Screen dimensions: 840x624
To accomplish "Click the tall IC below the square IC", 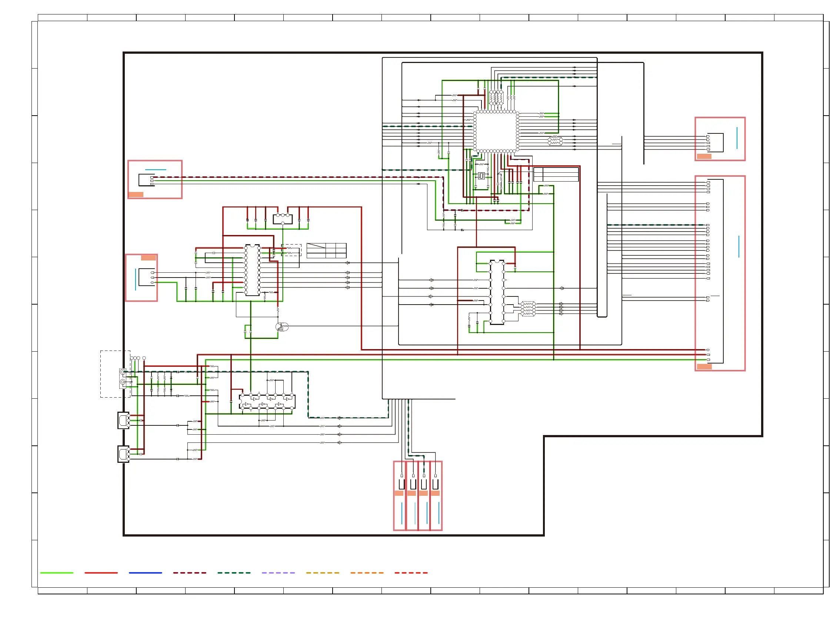I will (497, 292).
